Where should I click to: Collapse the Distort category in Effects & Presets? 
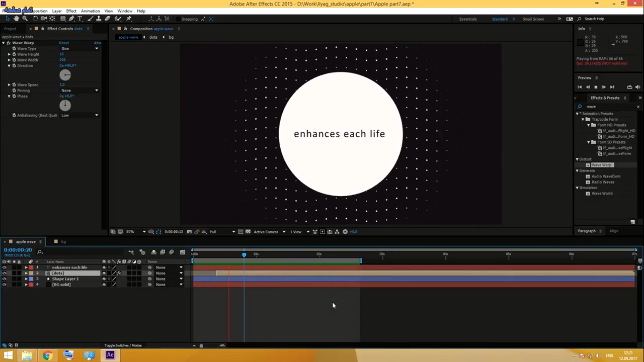tap(577, 159)
